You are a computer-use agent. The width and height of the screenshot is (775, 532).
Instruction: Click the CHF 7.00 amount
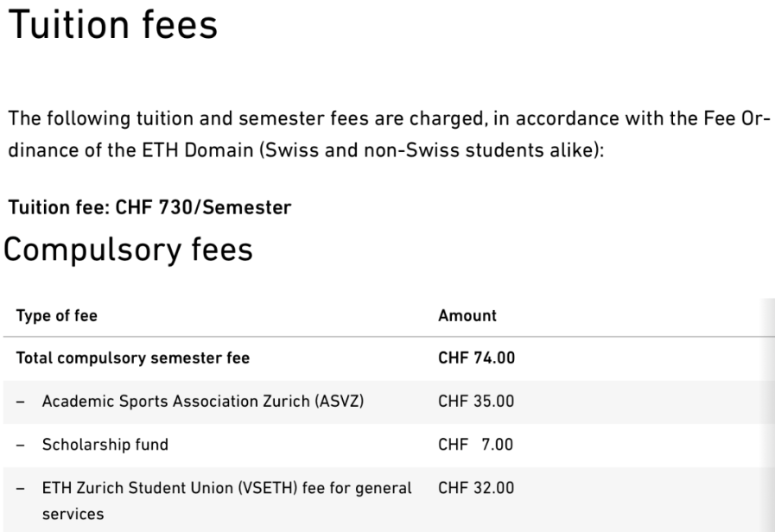click(475, 445)
